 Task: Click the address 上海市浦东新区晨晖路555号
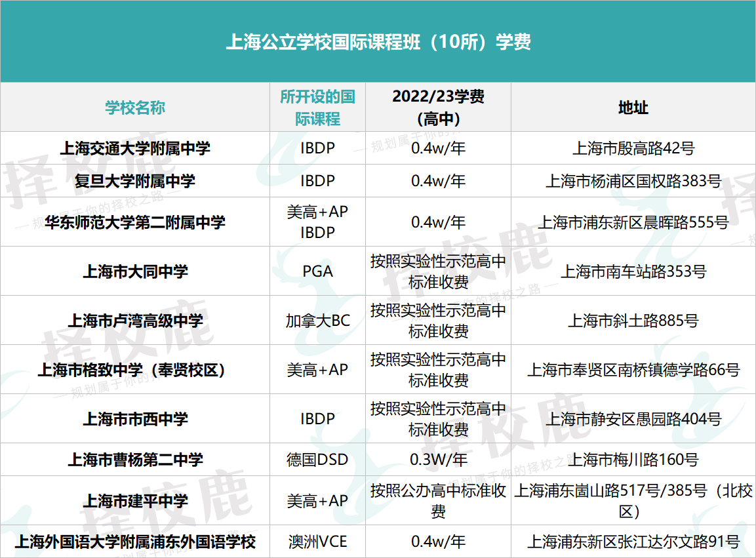633,222
